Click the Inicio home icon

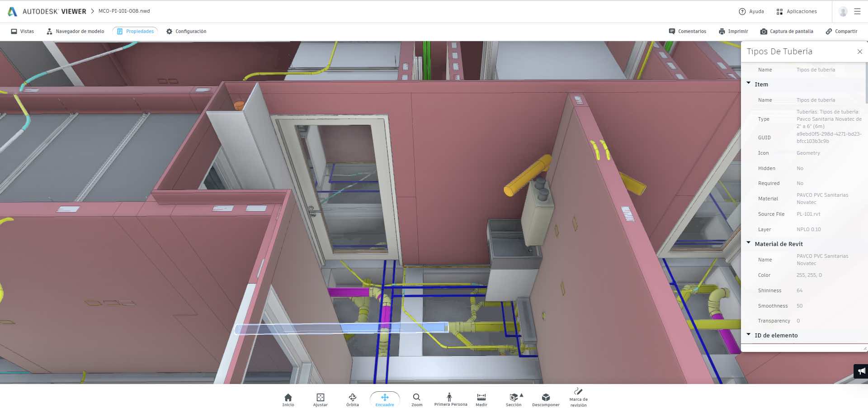pos(288,399)
